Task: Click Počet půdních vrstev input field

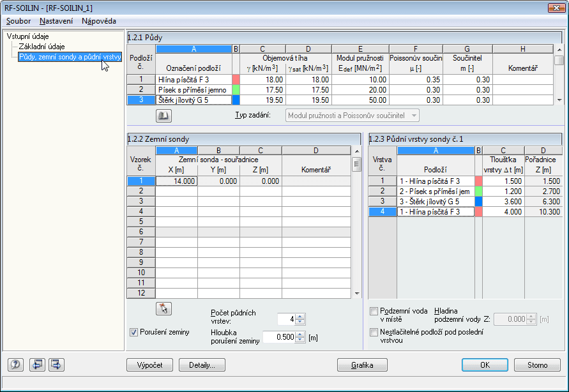Action: 286,319
